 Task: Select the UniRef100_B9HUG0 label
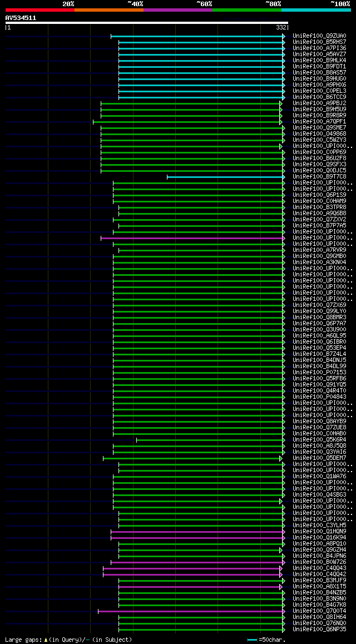point(319,79)
